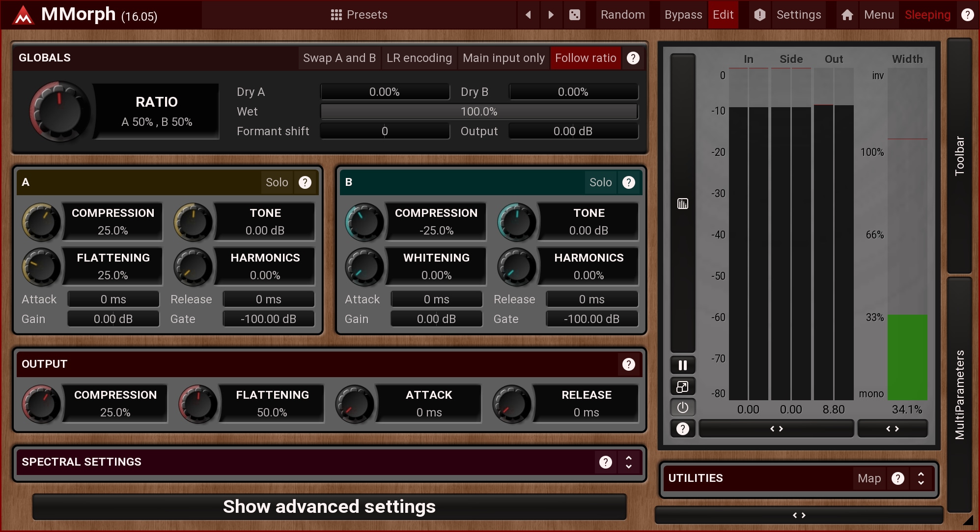Click the dice randomize icon
The width and height of the screenshot is (980, 532).
coord(574,15)
